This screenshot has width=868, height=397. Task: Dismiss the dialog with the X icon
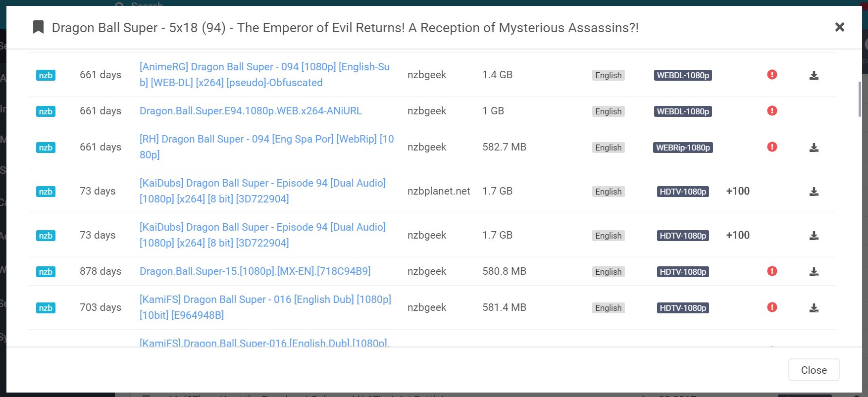click(x=839, y=27)
